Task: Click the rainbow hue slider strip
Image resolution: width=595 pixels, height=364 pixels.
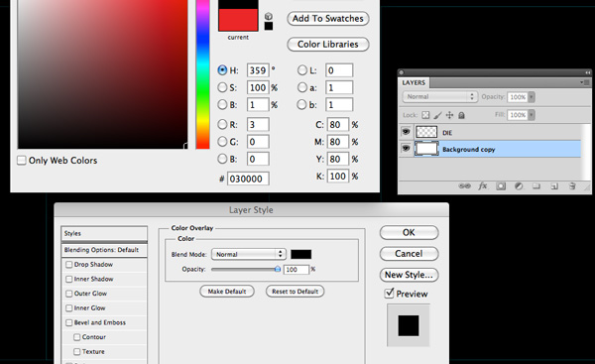Action: pos(203,74)
